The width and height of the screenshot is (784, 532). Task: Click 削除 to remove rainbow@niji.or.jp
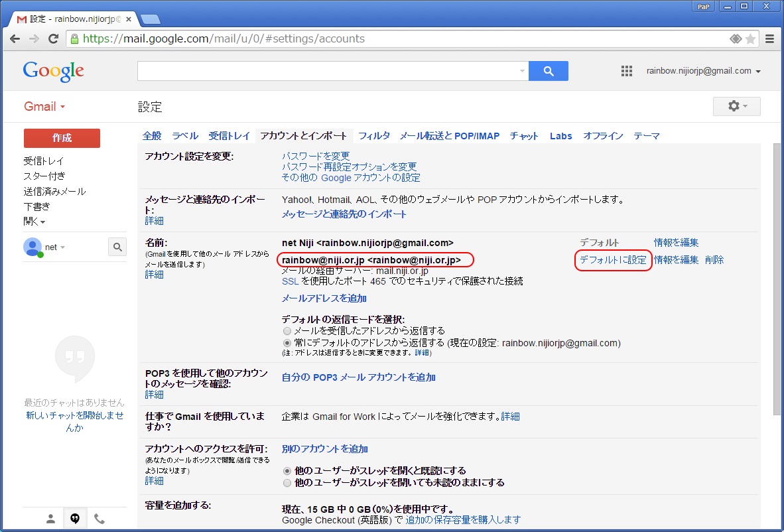714,260
